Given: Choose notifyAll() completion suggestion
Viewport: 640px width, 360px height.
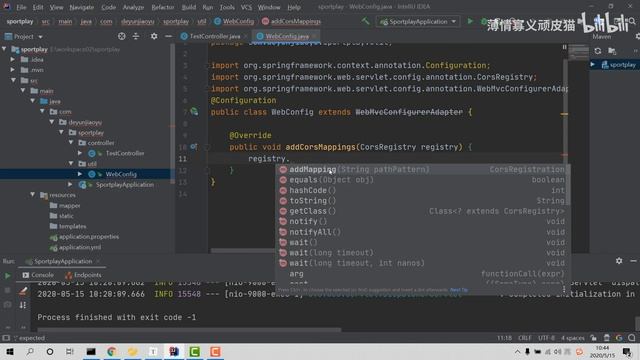Looking at the screenshot, I should (x=422, y=232).
